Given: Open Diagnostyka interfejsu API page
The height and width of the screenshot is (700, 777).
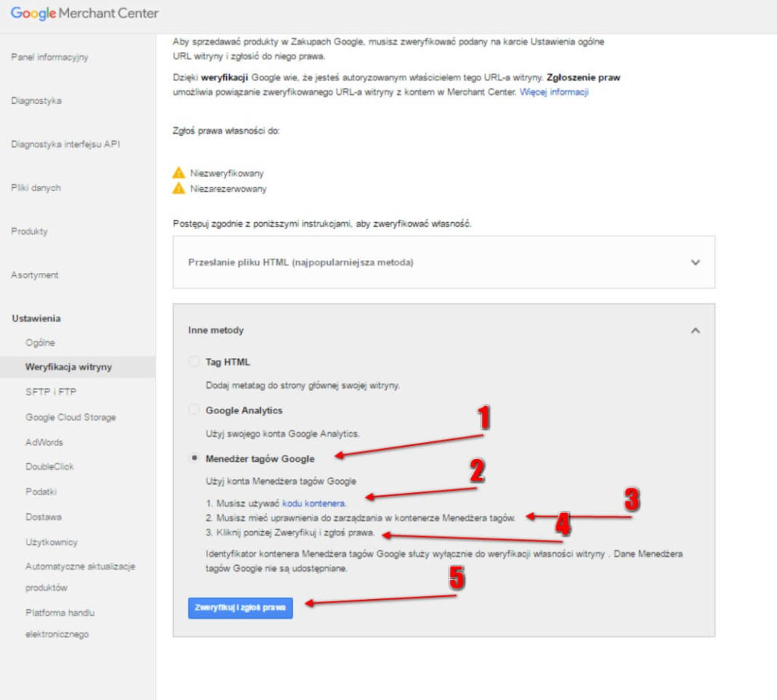Looking at the screenshot, I should pos(65,144).
